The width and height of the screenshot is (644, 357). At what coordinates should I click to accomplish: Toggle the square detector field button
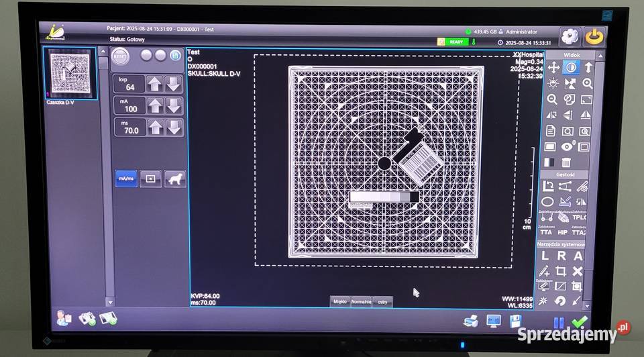[150, 179]
